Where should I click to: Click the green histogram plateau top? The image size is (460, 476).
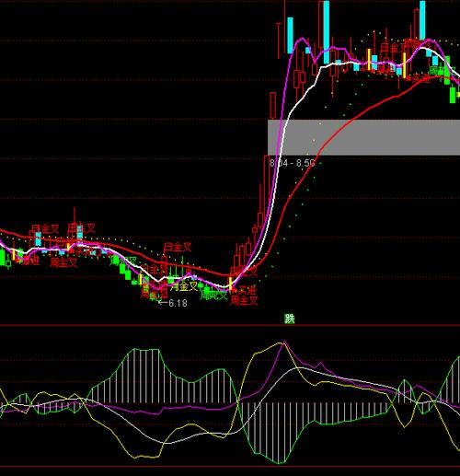[146, 349]
